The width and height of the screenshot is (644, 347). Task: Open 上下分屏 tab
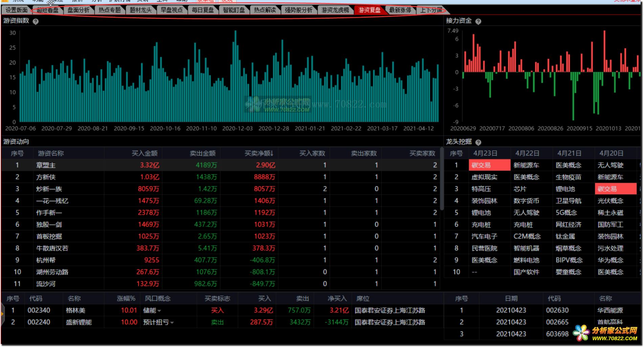(x=431, y=10)
